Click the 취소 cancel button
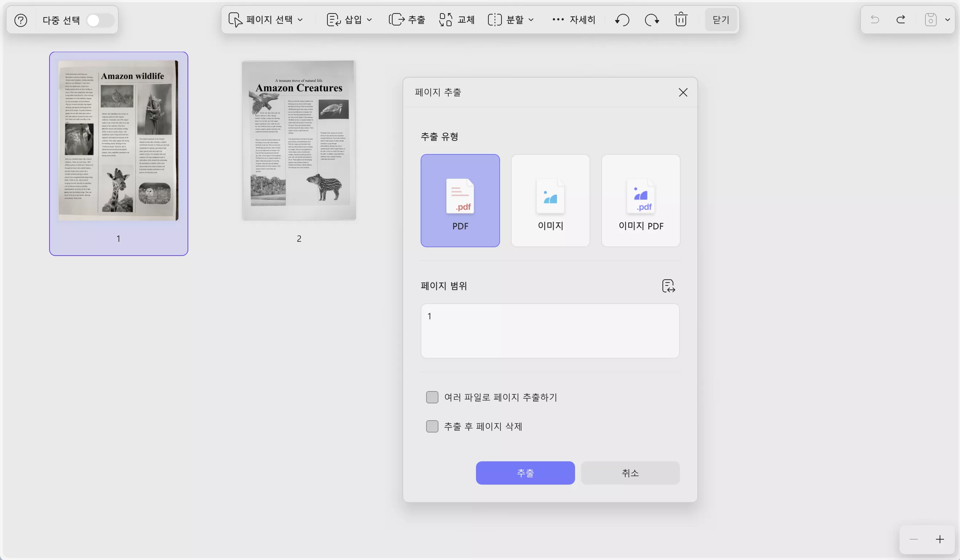 630,473
